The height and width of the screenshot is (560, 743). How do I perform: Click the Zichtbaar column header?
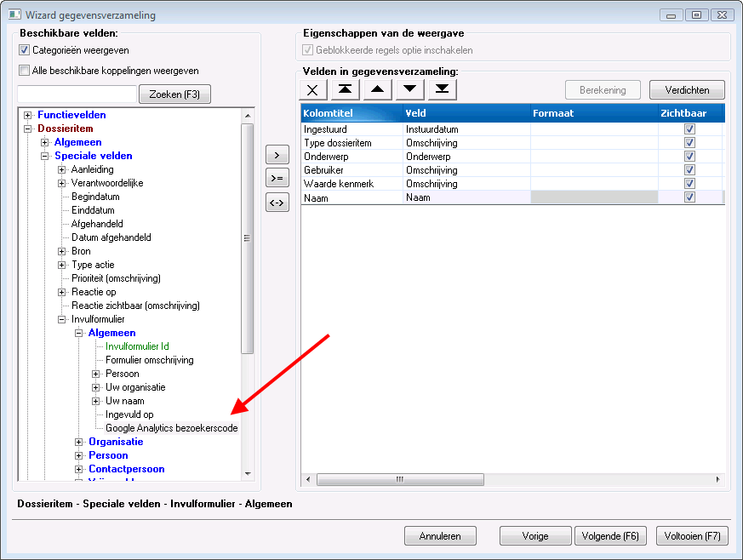(x=690, y=113)
